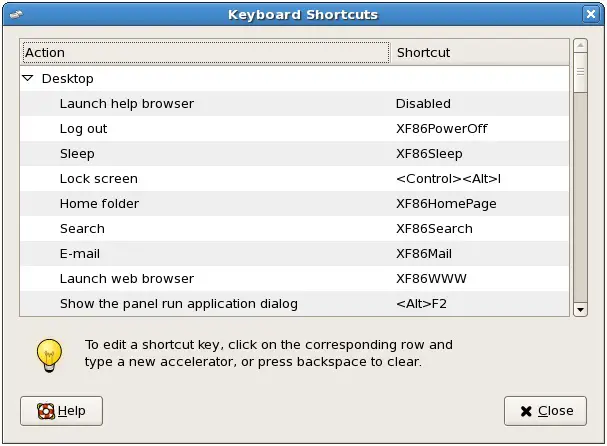
Task: Click scrollbar down arrow
Action: click(x=580, y=310)
